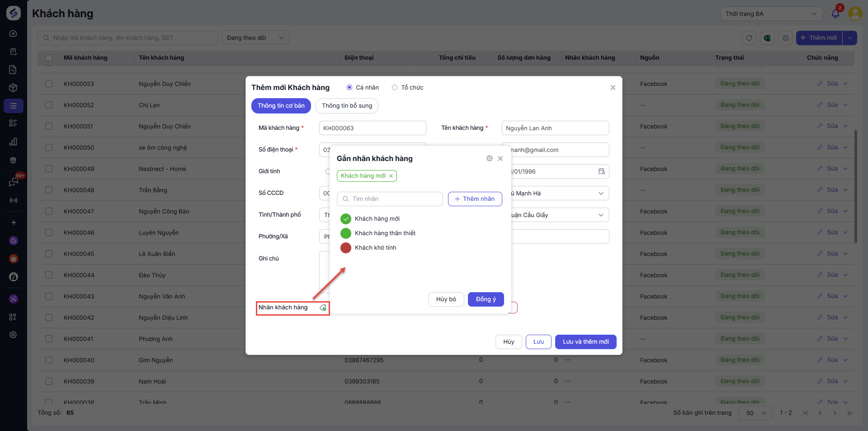Tick the checkbox for row KH000053
This screenshot has height=431, width=868.
(x=49, y=84)
